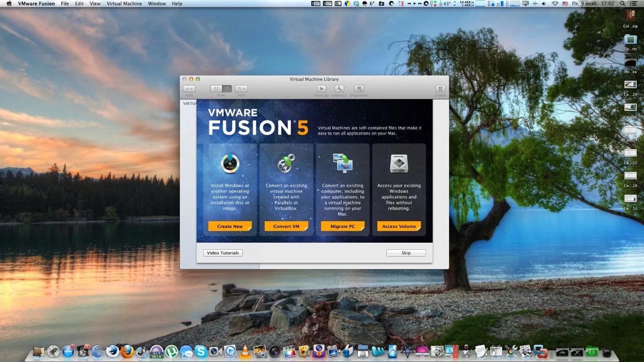Open Snapshots toolbar icon
The height and width of the screenshot is (362, 644).
(x=359, y=89)
